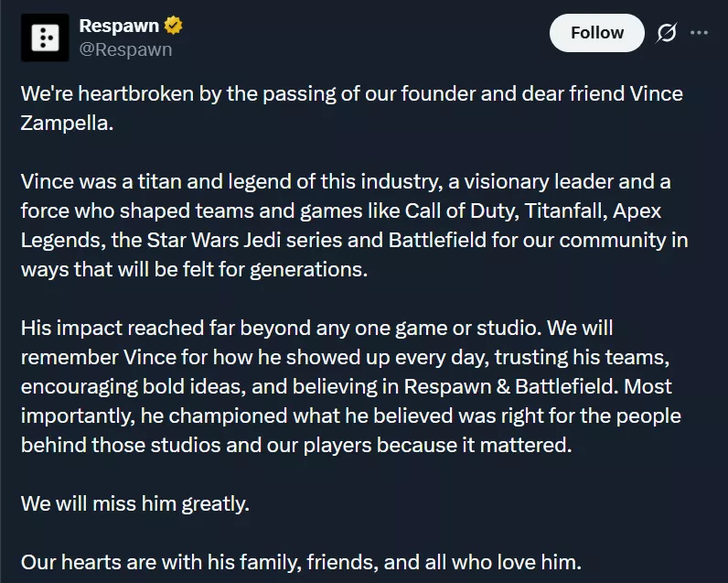Open the Grok icon beside Follow
The height and width of the screenshot is (583, 728).
coord(667,33)
